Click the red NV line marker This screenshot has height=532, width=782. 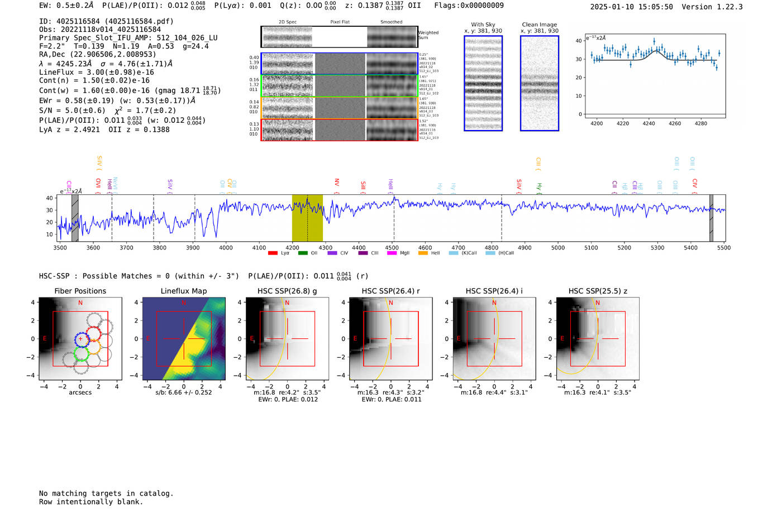(337, 186)
